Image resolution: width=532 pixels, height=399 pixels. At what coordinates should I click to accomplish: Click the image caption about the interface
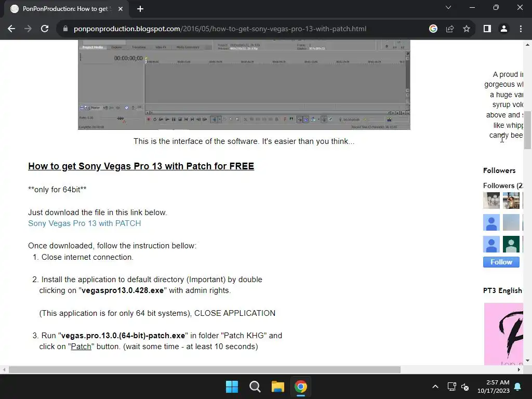point(244,141)
